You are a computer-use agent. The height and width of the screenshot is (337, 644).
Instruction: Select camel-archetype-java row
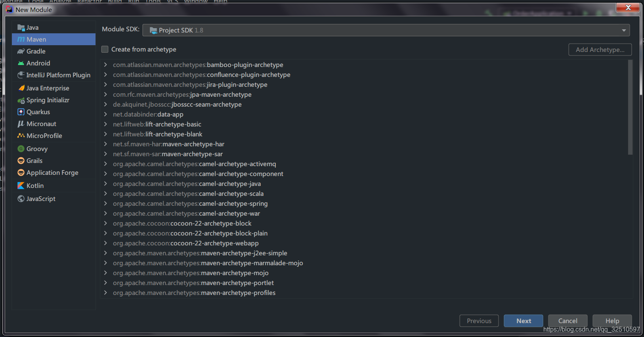click(364, 184)
